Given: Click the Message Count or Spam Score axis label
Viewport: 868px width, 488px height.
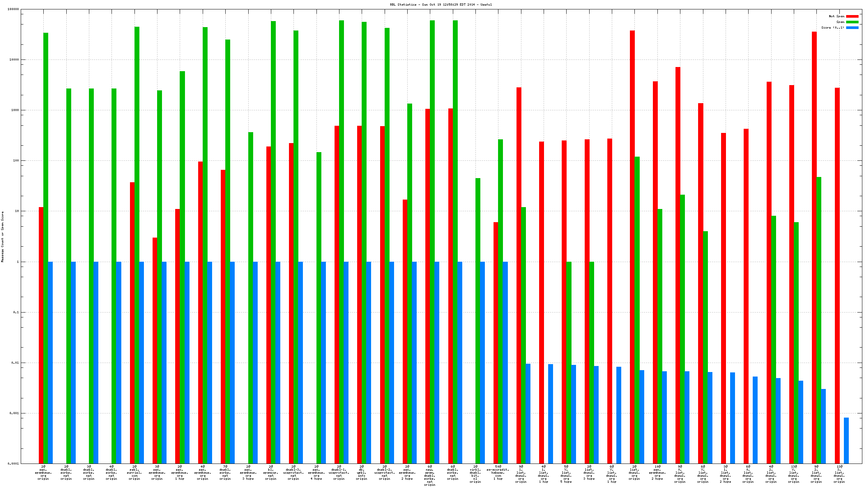Looking at the screenshot, I should (2, 236).
